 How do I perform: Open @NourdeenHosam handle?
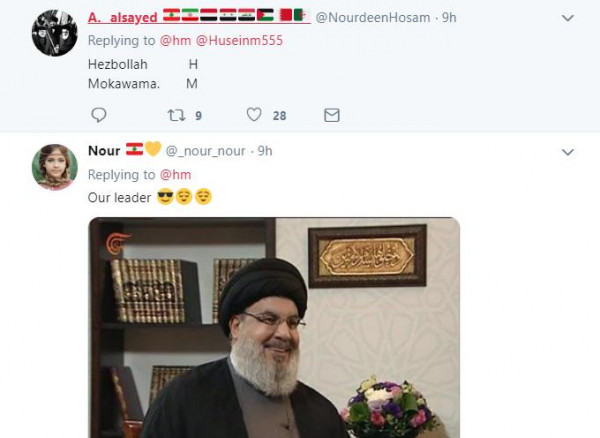coord(373,18)
